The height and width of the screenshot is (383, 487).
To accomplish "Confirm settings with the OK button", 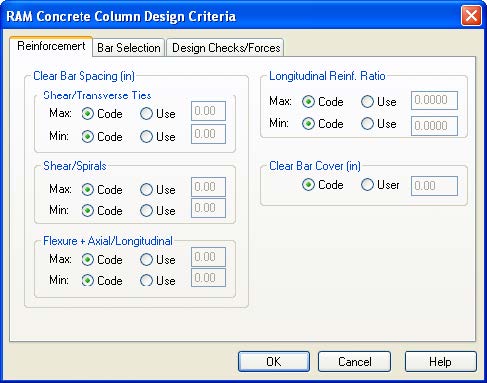I will (274, 361).
